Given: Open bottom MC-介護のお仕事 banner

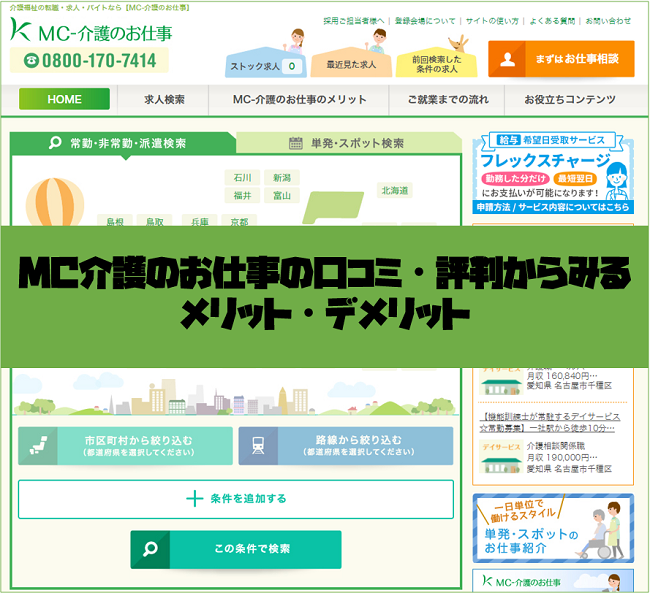Looking at the screenshot, I should tap(553, 581).
